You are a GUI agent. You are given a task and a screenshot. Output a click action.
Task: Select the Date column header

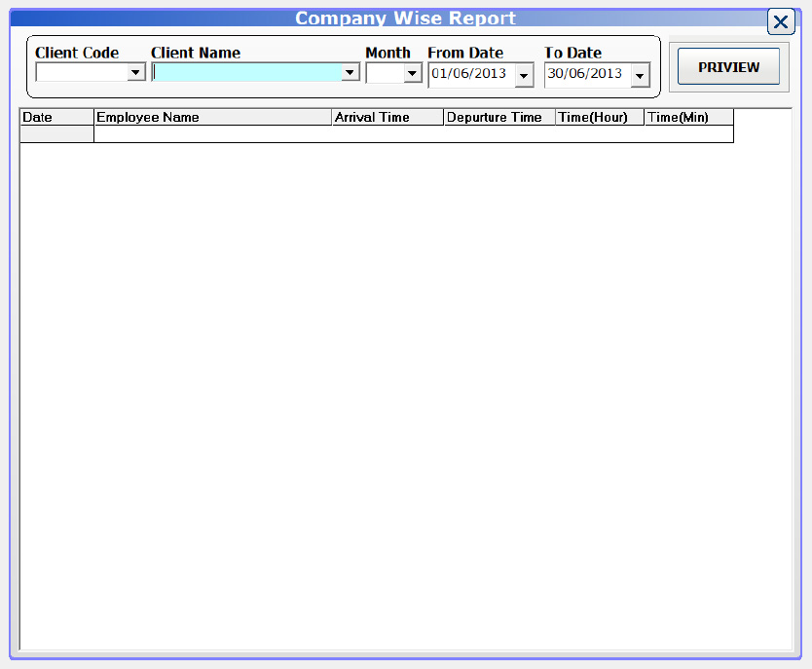pos(55,117)
